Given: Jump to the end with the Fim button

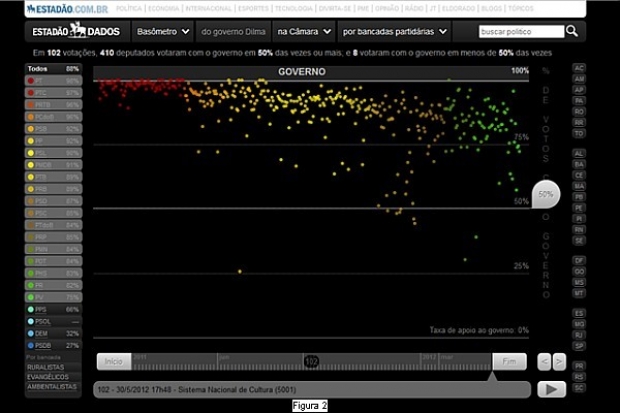Looking at the screenshot, I should (x=509, y=361).
